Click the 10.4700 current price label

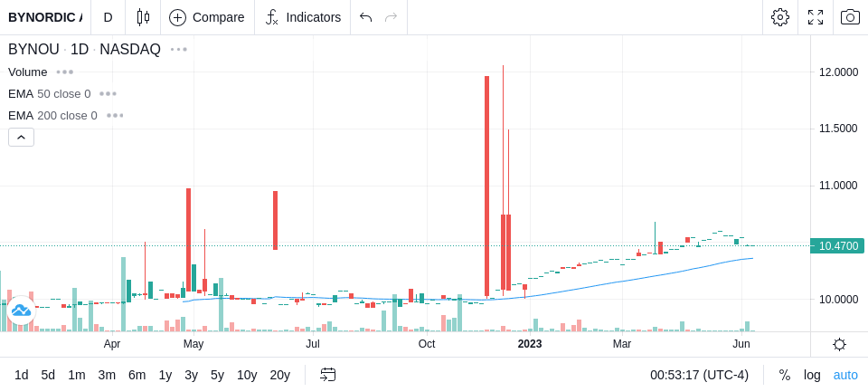[x=837, y=245]
